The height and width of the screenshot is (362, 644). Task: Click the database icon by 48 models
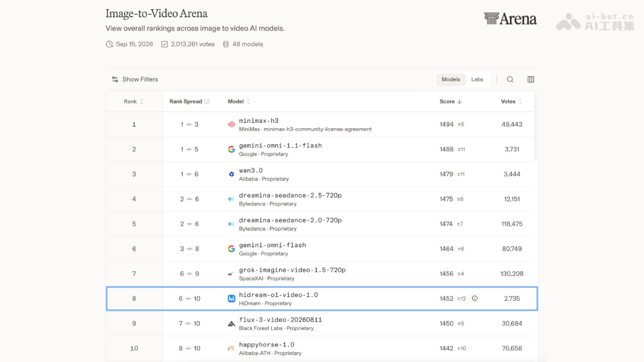(x=225, y=44)
